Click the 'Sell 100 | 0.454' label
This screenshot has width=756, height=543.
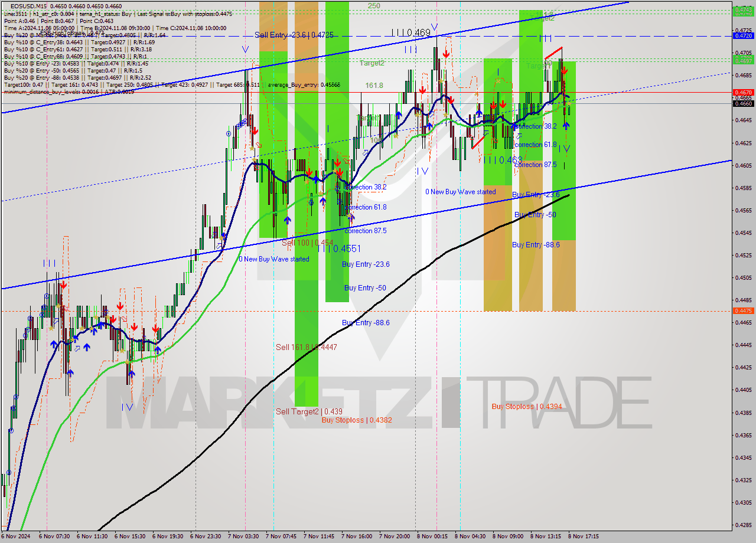(x=307, y=243)
